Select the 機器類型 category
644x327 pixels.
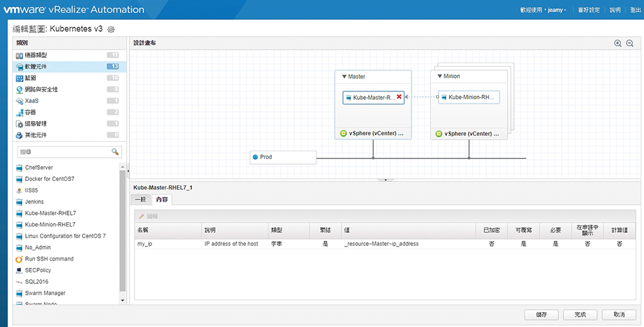(70, 55)
